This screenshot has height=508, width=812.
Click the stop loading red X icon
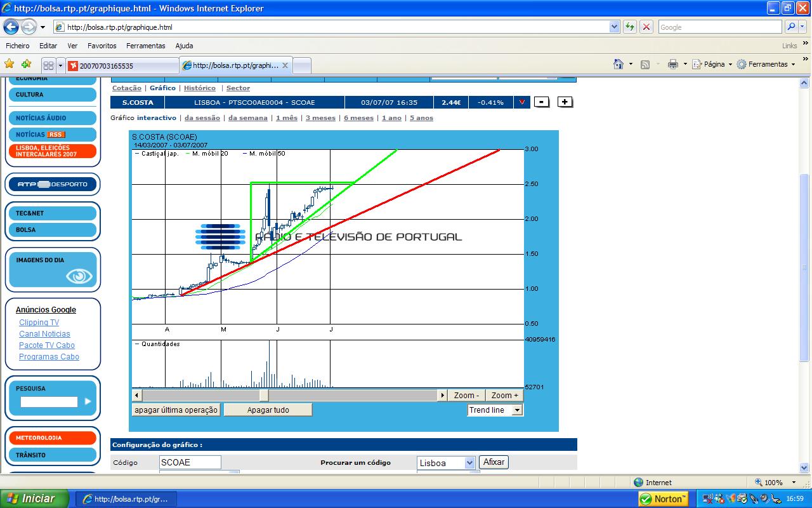(x=646, y=27)
